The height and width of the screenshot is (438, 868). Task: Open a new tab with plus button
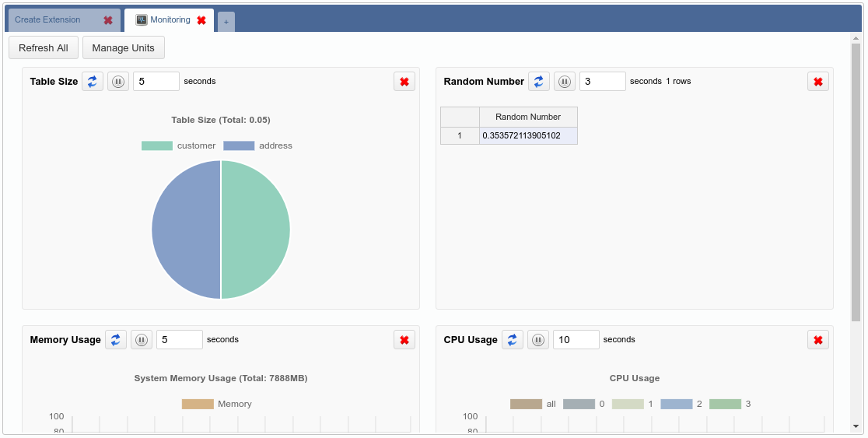226,23
